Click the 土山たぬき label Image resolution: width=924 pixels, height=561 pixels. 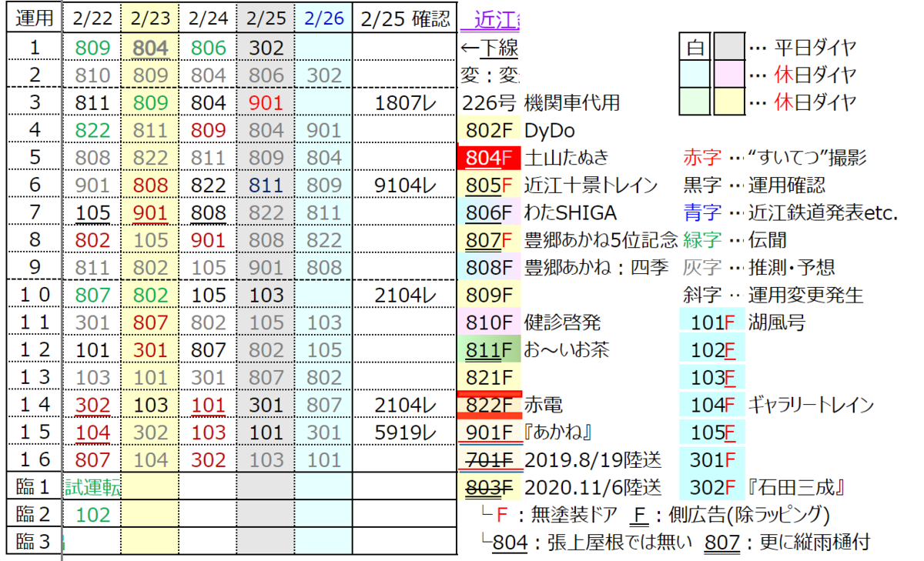566,158
